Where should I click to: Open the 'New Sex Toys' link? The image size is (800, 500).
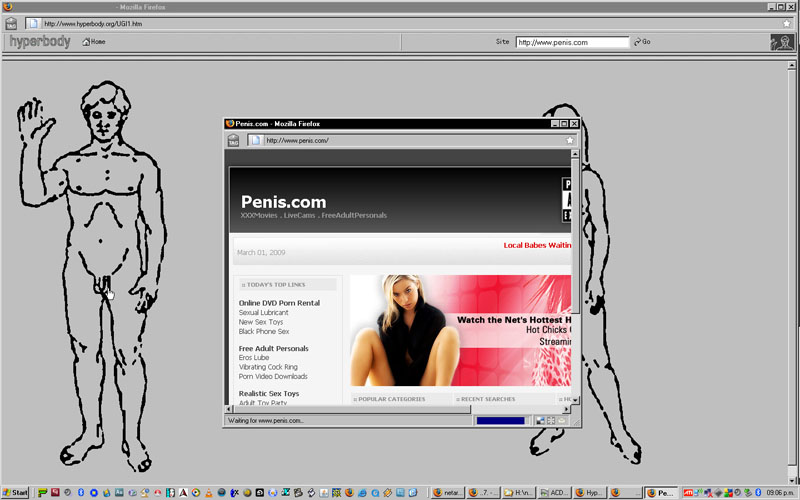(261, 322)
